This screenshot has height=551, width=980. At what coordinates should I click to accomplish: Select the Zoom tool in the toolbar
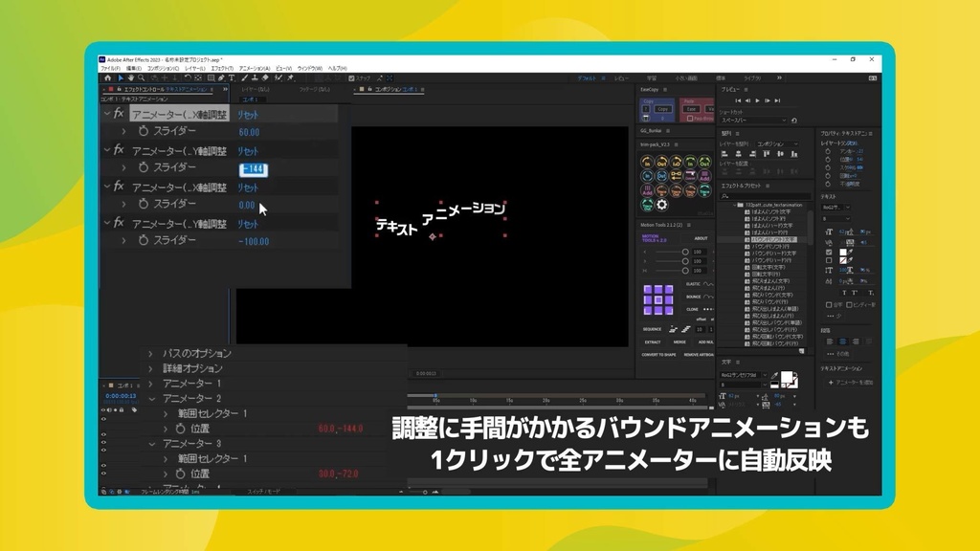pyautogui.click(x=141, y=77)
